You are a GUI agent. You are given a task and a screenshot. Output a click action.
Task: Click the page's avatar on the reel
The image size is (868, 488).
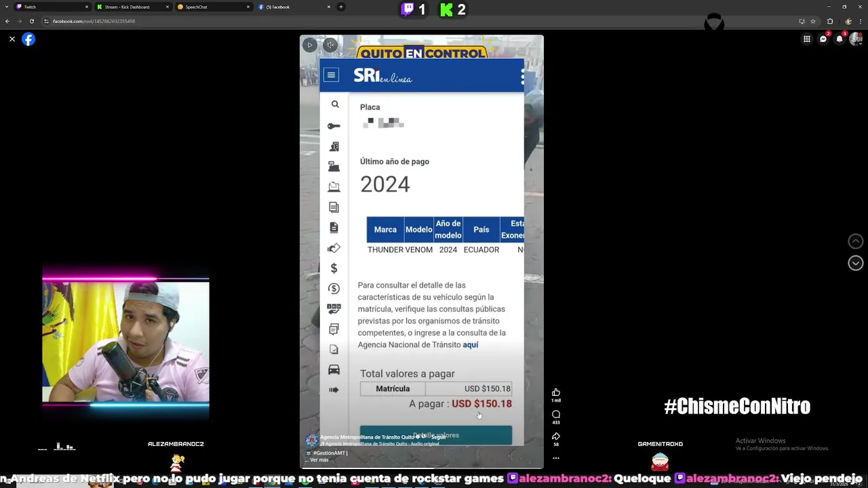click(x=312, y=441)
